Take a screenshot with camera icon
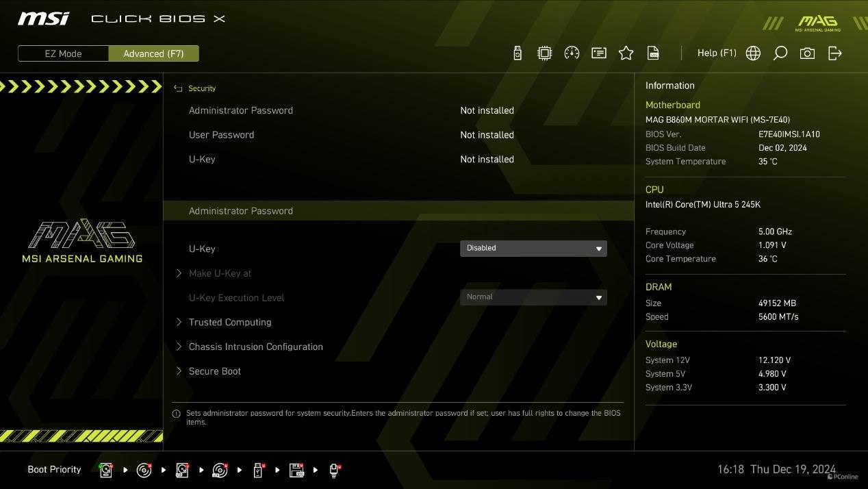The image size is (868, 489). 807,53
